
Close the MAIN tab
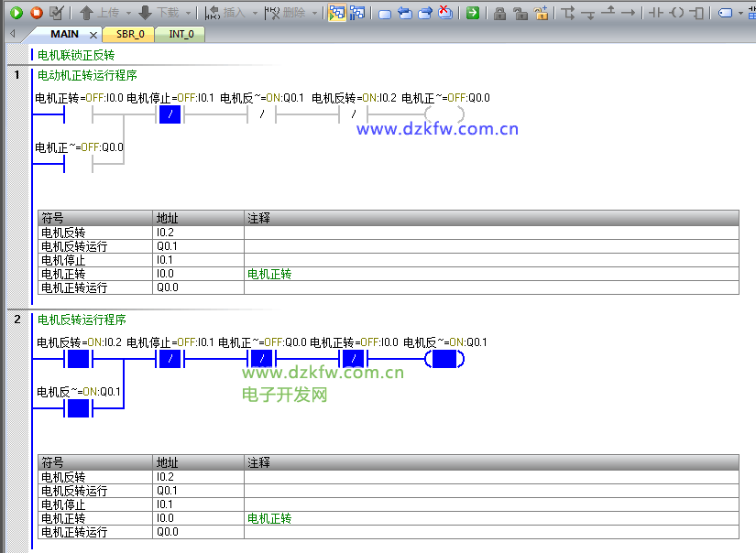pos(93,35)
